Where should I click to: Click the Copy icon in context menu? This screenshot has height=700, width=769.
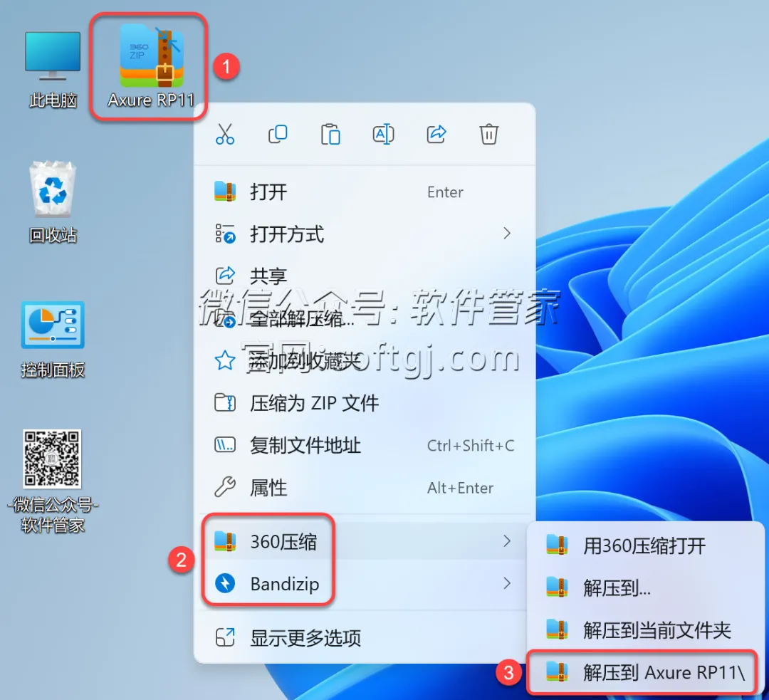278,134
